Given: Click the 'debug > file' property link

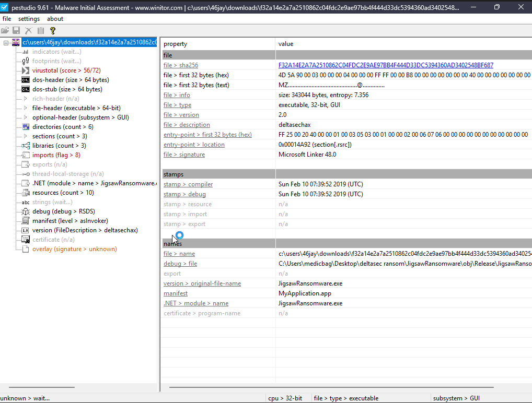Looking at the screenshot, I should pyautogui.click(x=180, y=263).
